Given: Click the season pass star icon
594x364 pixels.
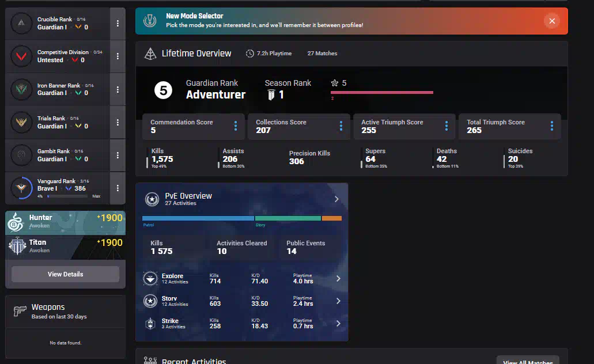Looking at the screenshot, I should [335, 84].
